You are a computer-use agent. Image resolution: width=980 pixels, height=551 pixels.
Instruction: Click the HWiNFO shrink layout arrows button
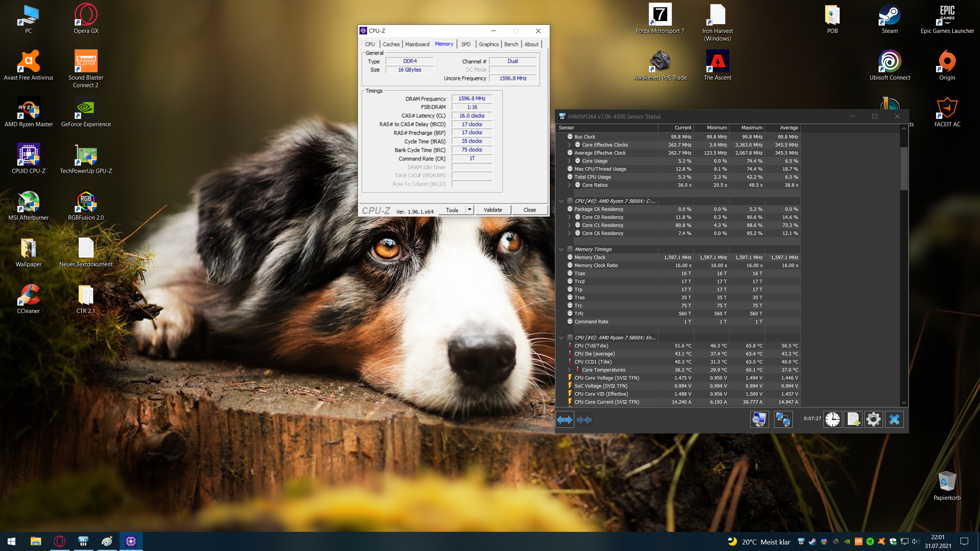click(x=584, y=420)
